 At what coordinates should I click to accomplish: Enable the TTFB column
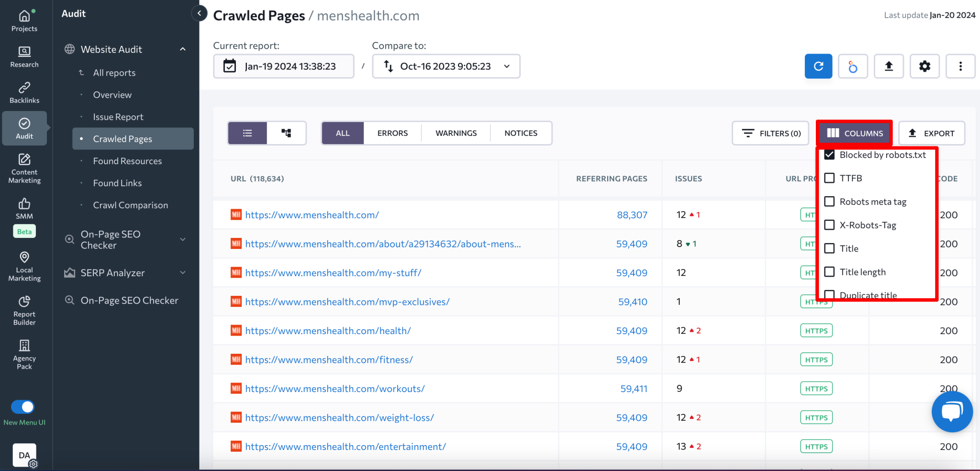830,178
